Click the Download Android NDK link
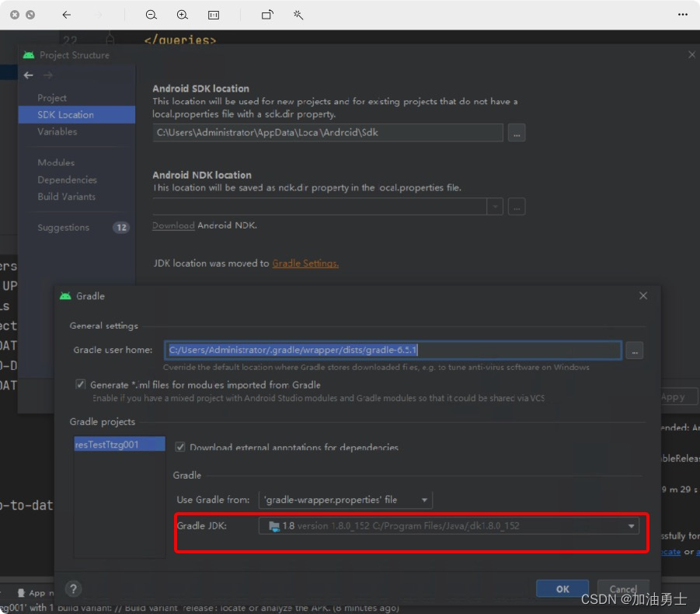The image size is (700, 614). click(x=173, y=225)
